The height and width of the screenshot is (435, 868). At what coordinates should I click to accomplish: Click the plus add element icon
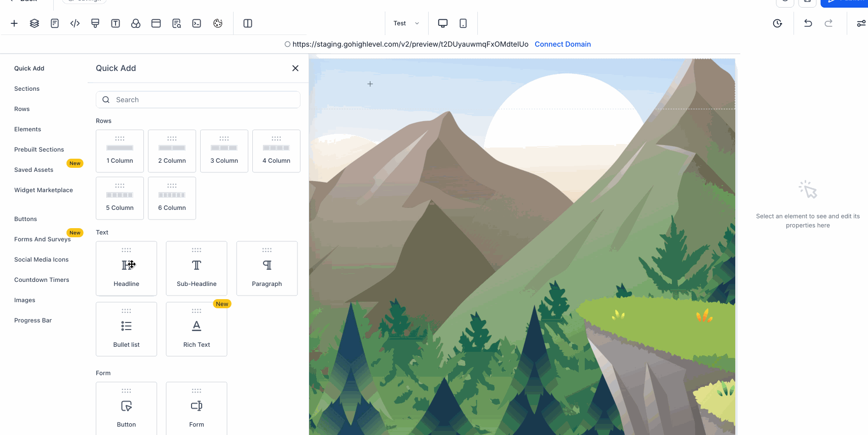[x=14, y=23]
